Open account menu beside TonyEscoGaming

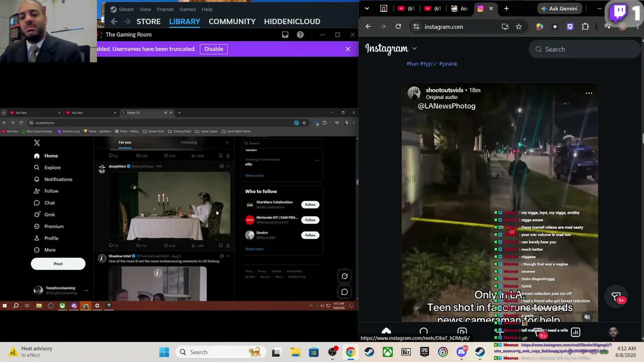point(87,290)
